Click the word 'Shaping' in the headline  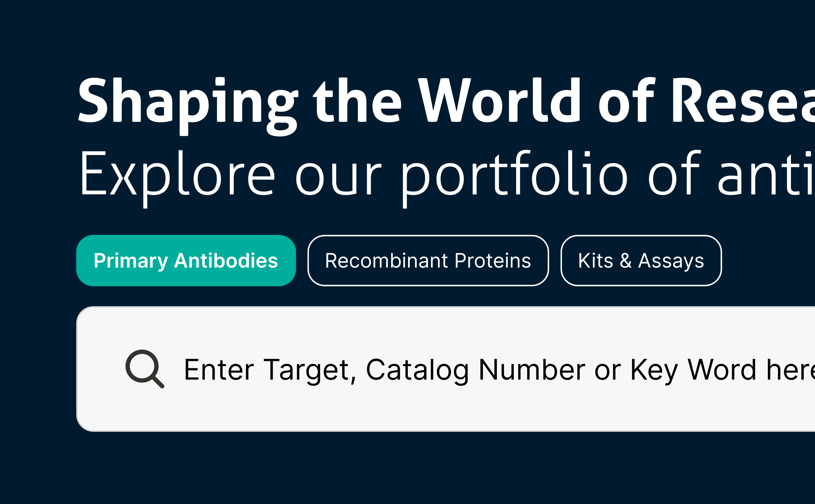188,106
